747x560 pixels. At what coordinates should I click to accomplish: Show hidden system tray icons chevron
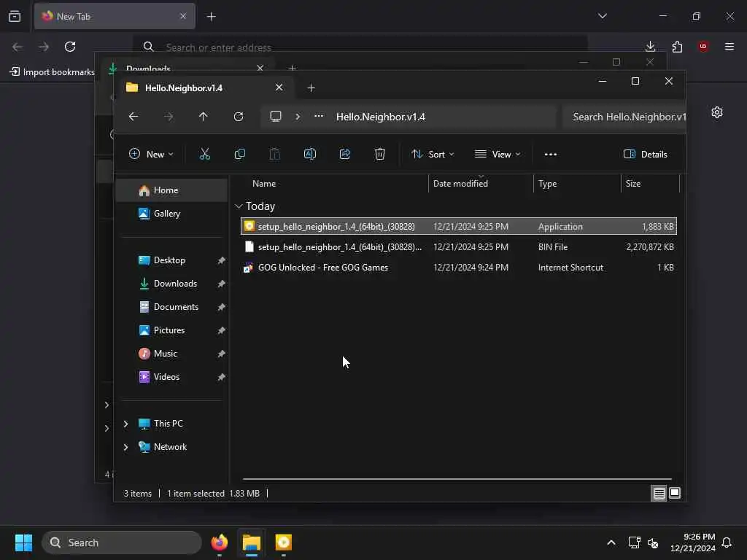tap(611, 542)
